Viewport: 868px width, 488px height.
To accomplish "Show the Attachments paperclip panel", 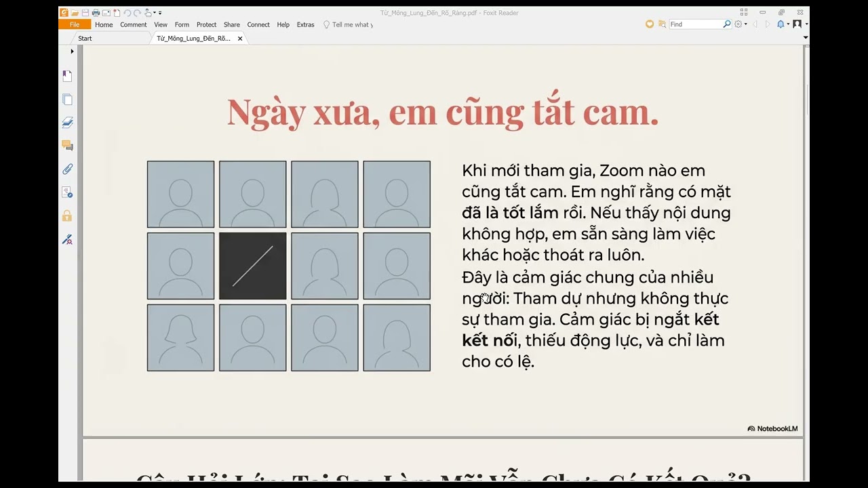I will tap(67, 169).
